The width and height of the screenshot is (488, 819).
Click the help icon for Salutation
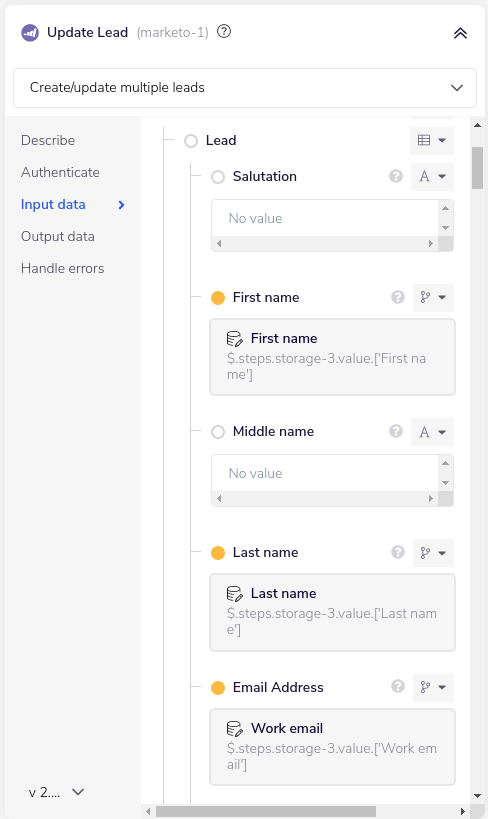pos(396,177)
